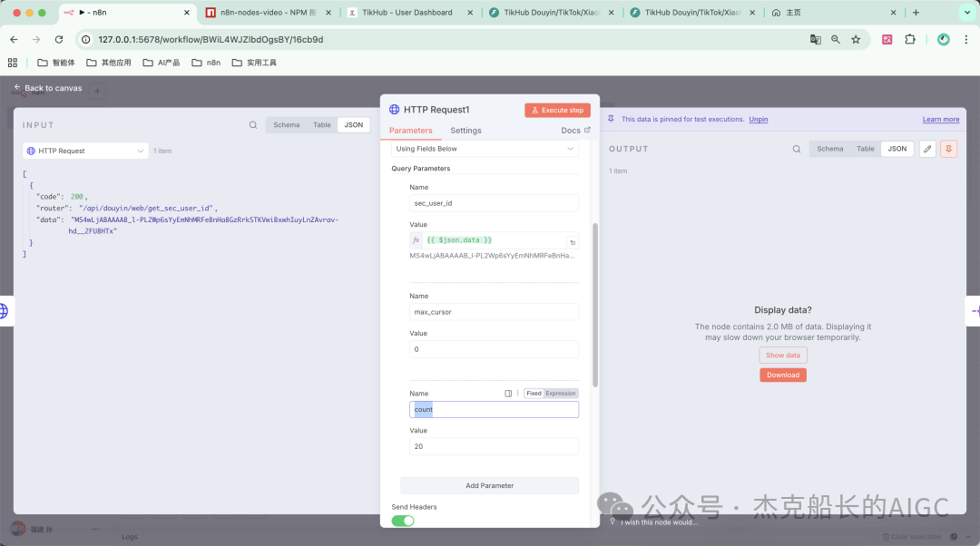Open the Docs external link
Screen dimensions: 980x546
(x=575, y=131)
